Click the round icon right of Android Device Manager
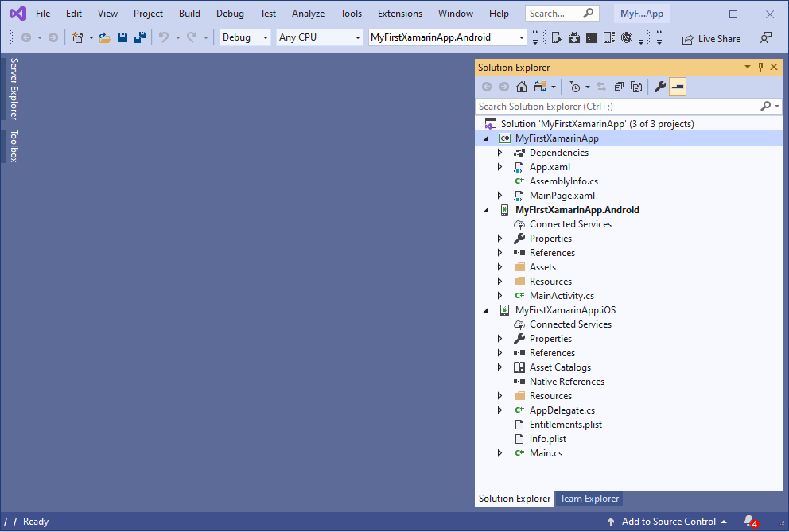This screenshot has width=789, height=532. pos(627,37)
